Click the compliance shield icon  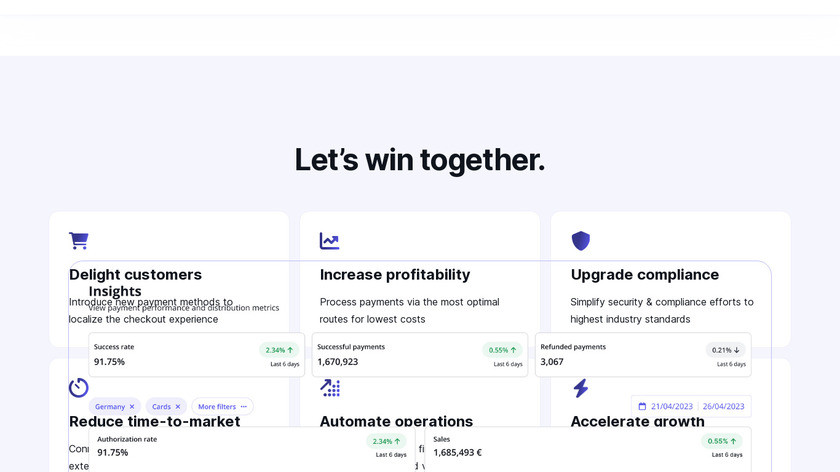(x=580, y=241)
